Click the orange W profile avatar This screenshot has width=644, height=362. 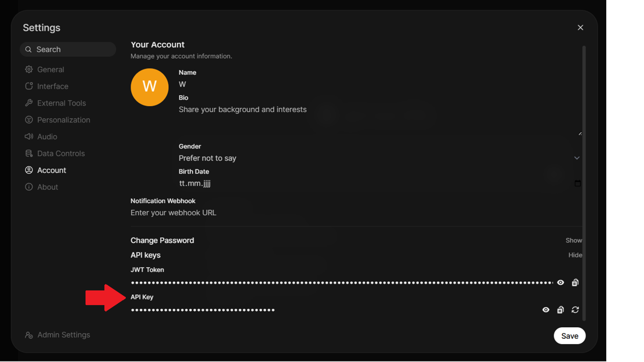coord(150,87)
